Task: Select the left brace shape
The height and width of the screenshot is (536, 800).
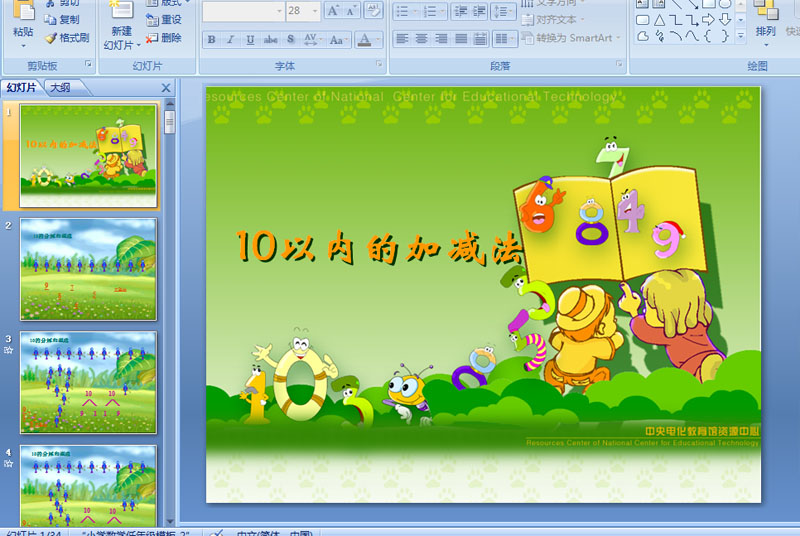Action: [x=708, y=36]
